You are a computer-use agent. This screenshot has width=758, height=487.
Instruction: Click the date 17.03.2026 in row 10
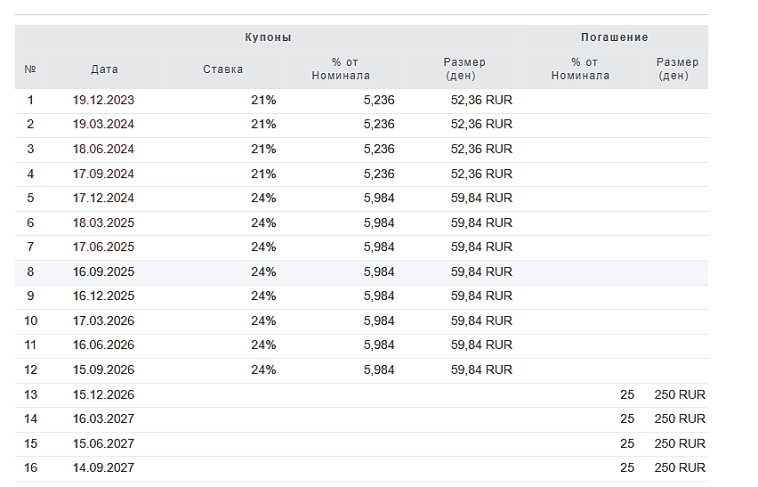103,321
